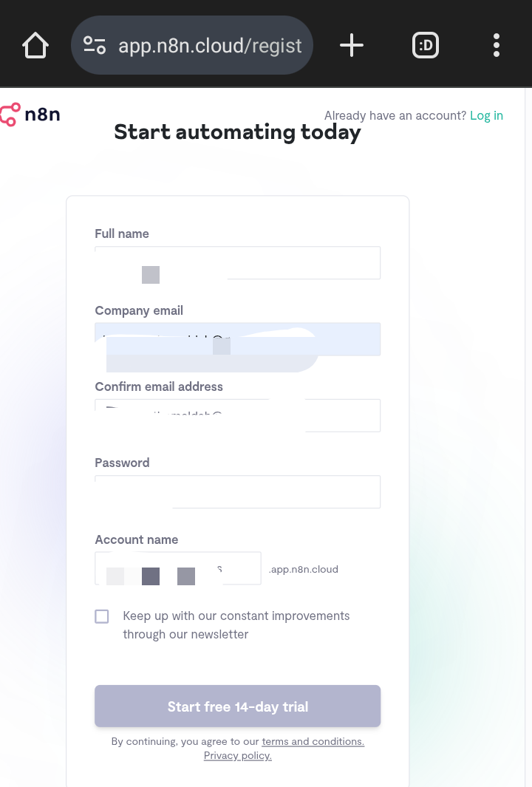Select the Account name input box

(177, 568)
